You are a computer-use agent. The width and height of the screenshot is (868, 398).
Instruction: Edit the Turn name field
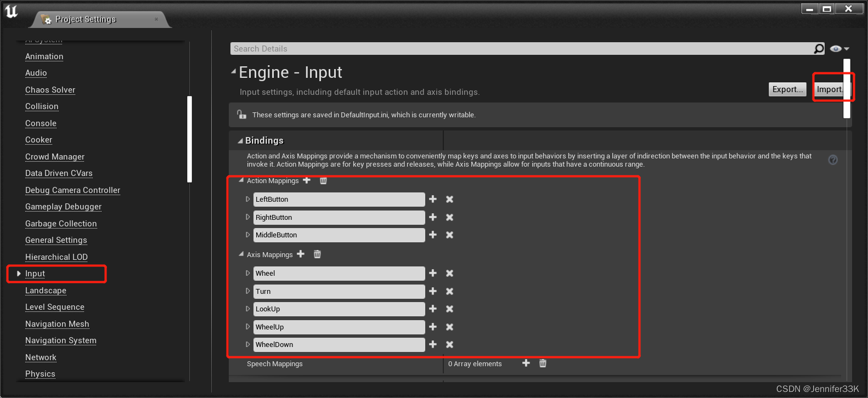(339, 292)
